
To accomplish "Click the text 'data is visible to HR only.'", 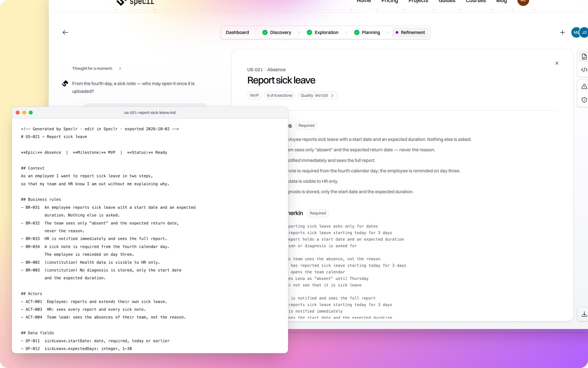I will tap(313, 181).
